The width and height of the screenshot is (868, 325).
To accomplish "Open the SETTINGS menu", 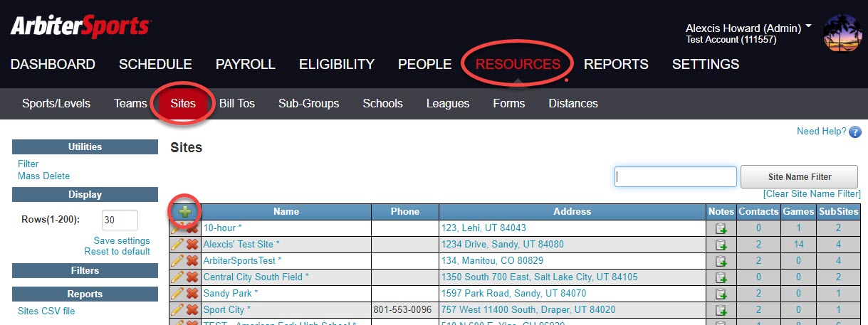I will point(706,64).
